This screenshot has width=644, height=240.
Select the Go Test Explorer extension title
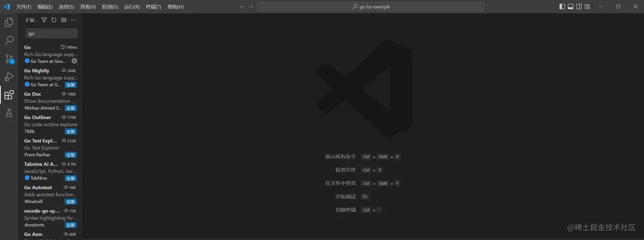[x=40, y=141]
